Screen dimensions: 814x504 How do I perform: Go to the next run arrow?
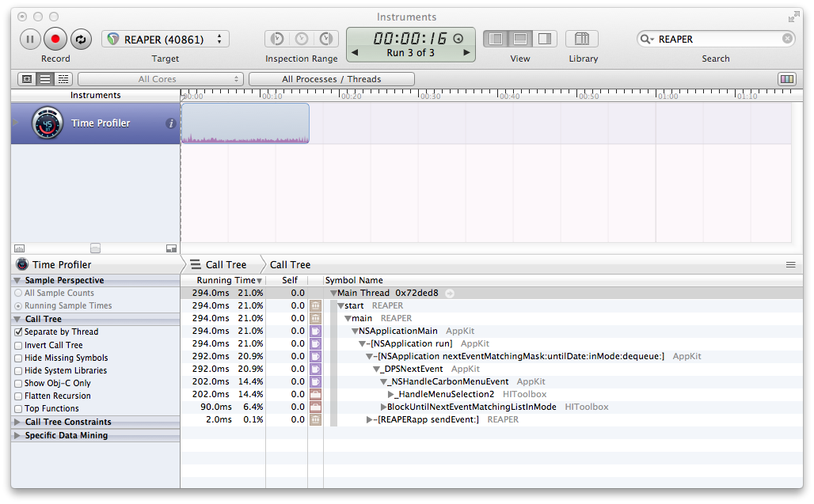[467, 53]
